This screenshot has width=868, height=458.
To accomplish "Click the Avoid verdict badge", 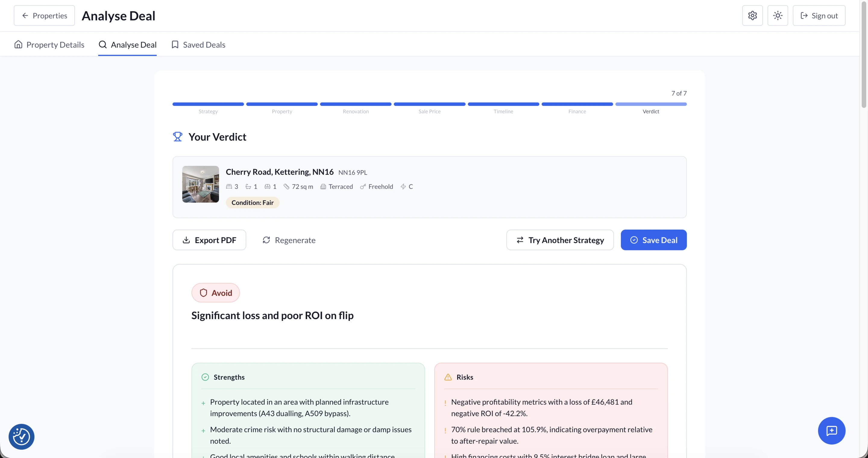I will [216, 293].
